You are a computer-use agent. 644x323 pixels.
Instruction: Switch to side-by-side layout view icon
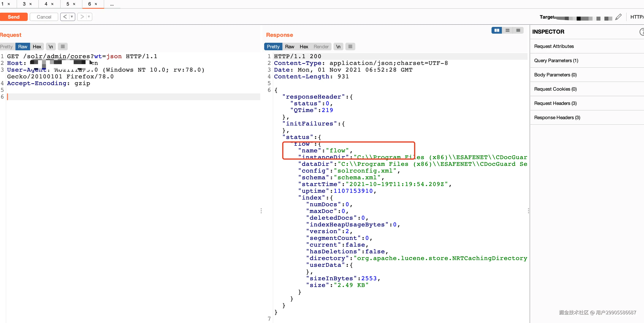coord(496,30)
